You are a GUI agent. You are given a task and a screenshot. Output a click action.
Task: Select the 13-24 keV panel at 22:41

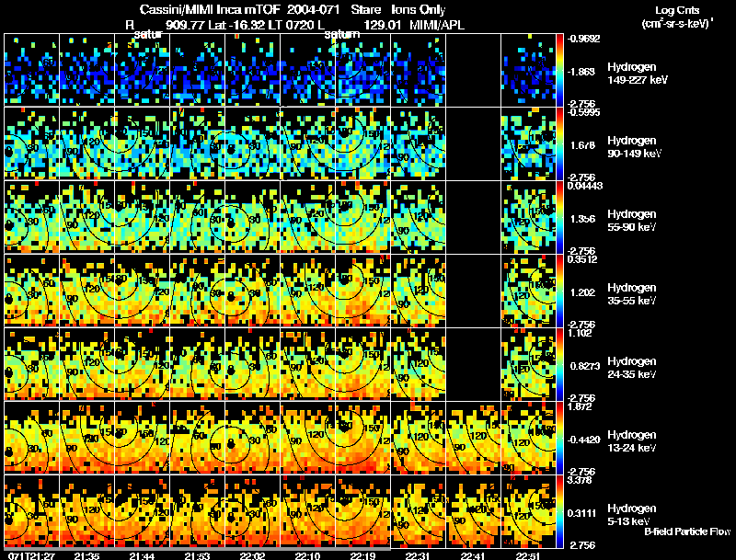tap(473, 438)
